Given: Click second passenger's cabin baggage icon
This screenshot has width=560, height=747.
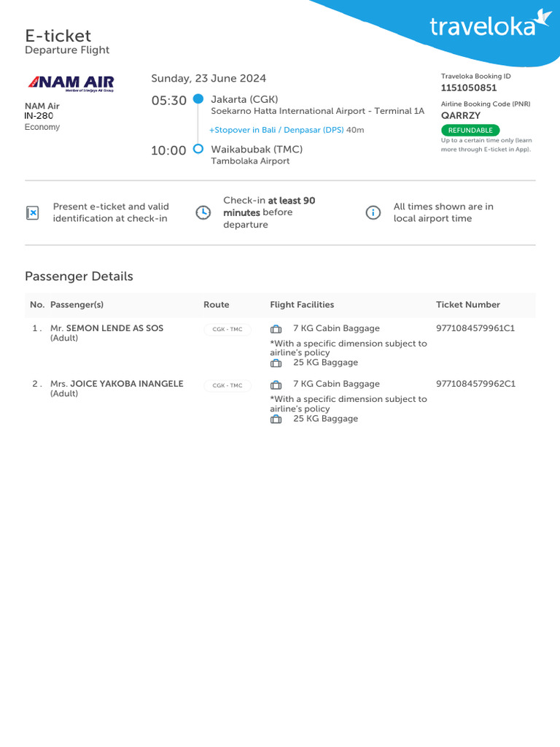Looking at the screenshot, I should coord(276,384).
